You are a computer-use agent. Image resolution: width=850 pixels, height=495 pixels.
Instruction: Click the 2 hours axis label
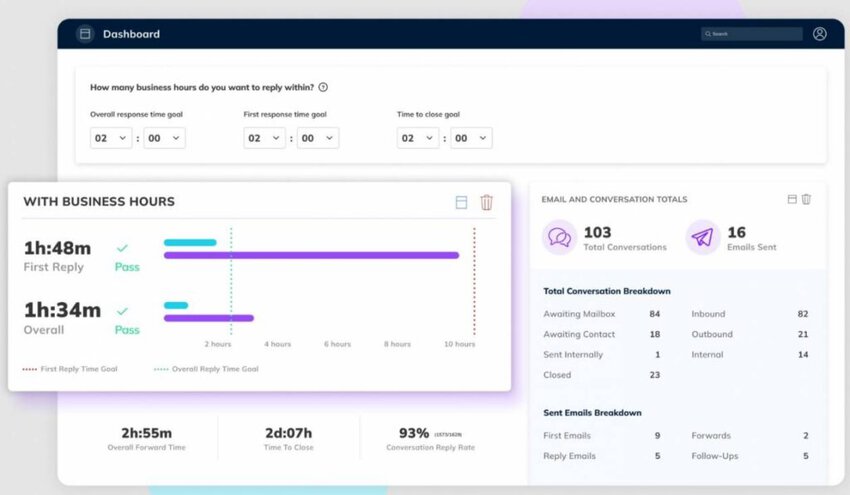coord(217,344)
